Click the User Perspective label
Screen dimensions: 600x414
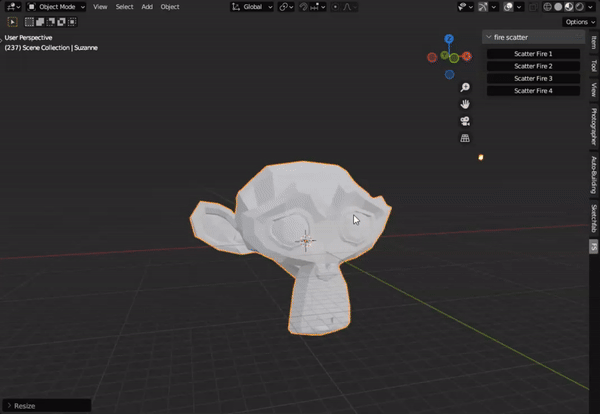coord(28,37)
